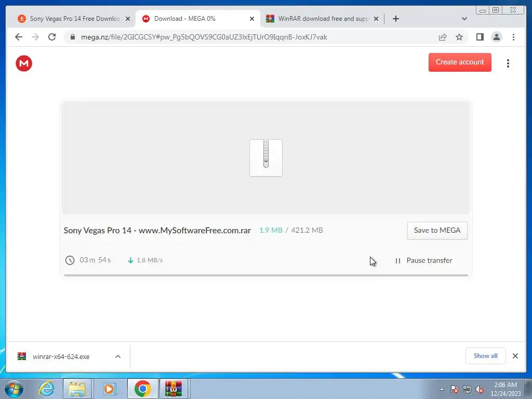The height and width of the screenshot is (399, 532).
Task: Open MEGA page three-dot menu
Action: click(508, 63)
